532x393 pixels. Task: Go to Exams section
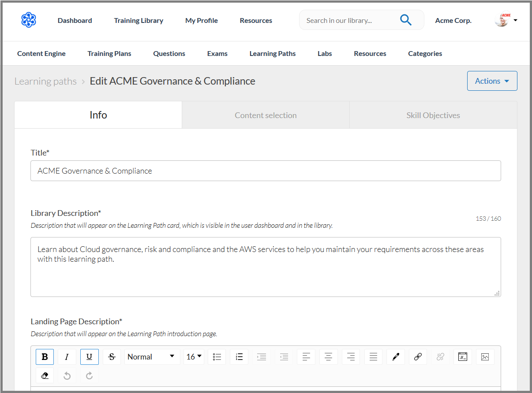pyautogui.click(x=217, y=53)
